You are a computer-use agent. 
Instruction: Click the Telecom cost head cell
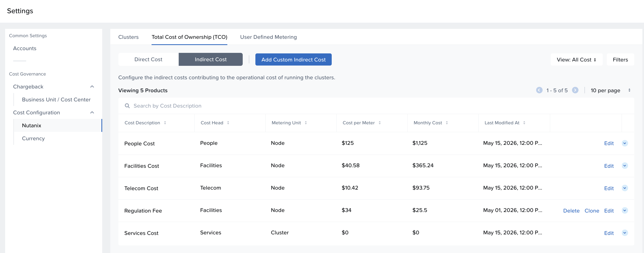click(x=210, y=188)
